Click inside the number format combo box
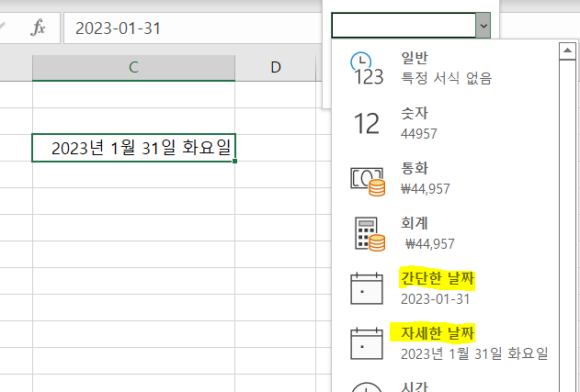 tap(403, 26)
